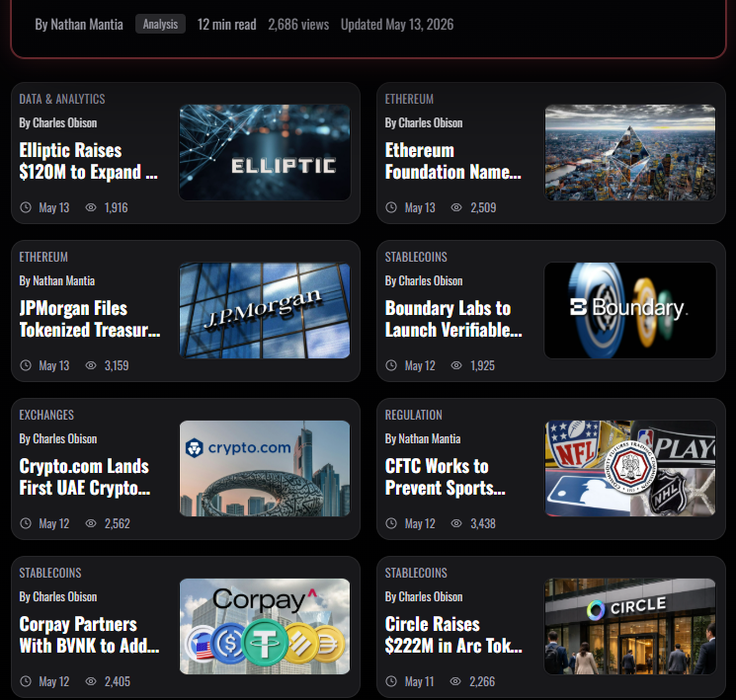Click the 12 min read text

226,25
